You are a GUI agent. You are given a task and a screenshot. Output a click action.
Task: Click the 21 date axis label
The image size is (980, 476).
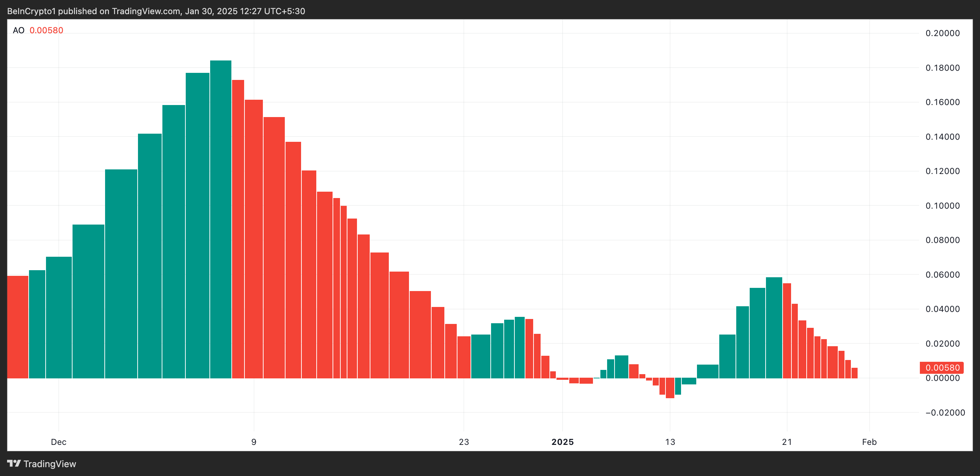pyautogui.click(x=787, y=442)
